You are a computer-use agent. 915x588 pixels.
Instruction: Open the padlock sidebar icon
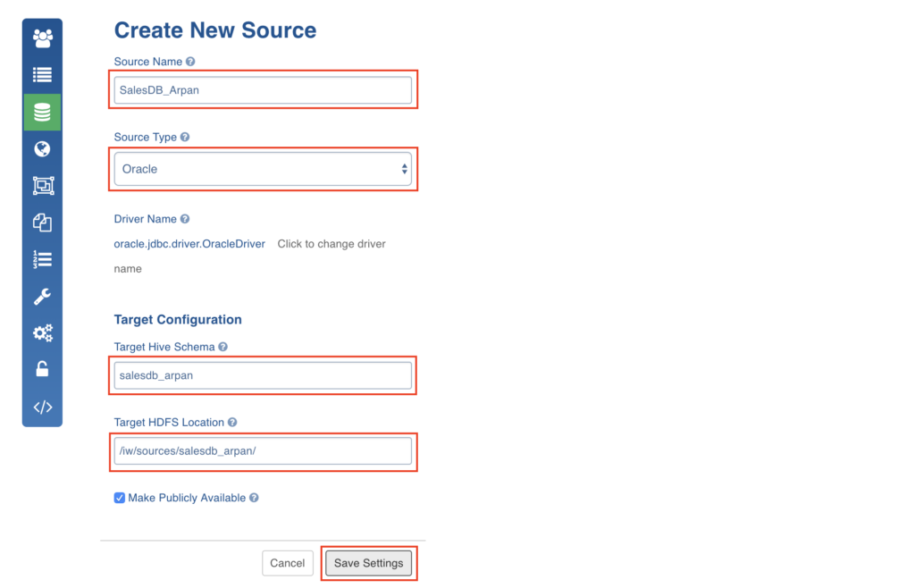[42, 369]
